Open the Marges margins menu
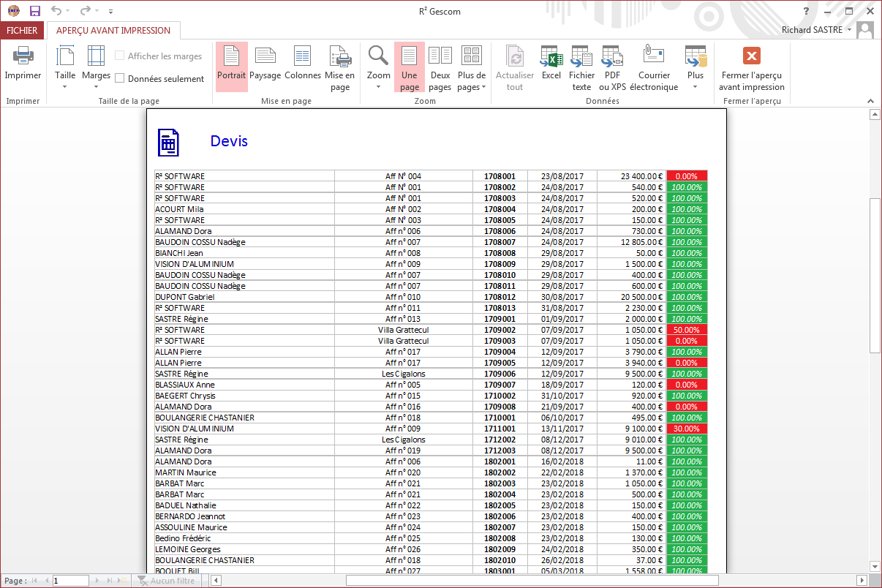 (96, 67)
